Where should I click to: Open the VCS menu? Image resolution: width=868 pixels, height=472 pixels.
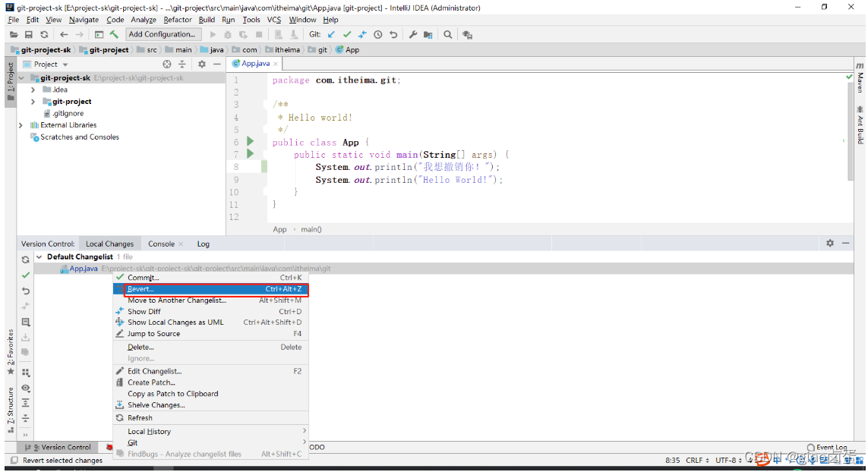click(x=274, y=20)
